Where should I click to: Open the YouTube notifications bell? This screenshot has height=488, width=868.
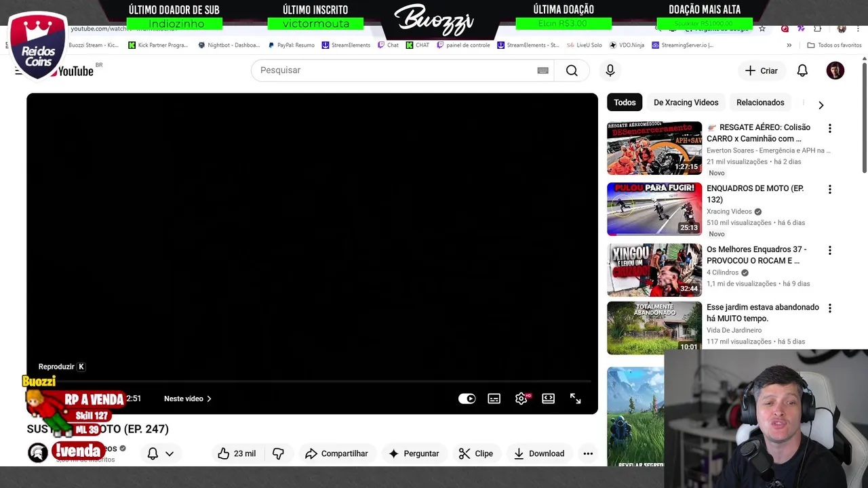tap(802, 70)
